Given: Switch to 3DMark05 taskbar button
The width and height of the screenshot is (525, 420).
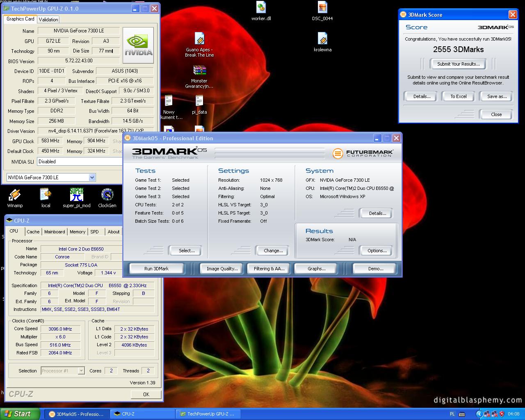Looking at the screenshot, I should [77, 414].
